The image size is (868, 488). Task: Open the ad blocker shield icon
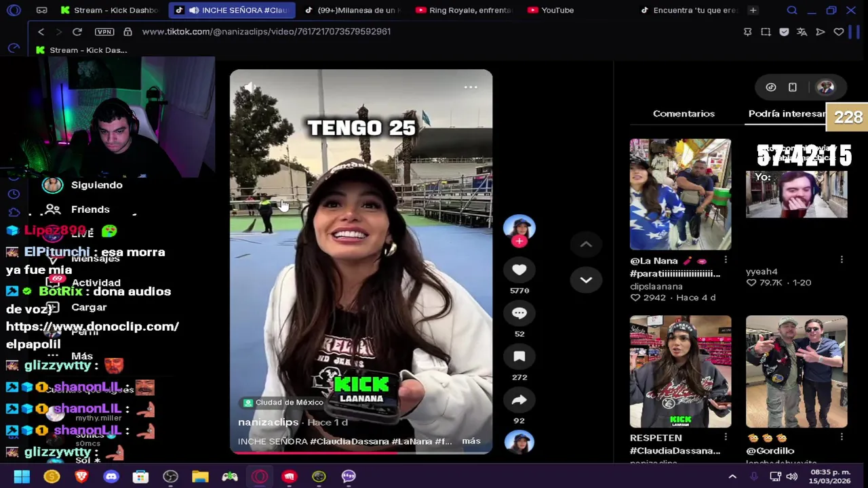click(784, 32)
